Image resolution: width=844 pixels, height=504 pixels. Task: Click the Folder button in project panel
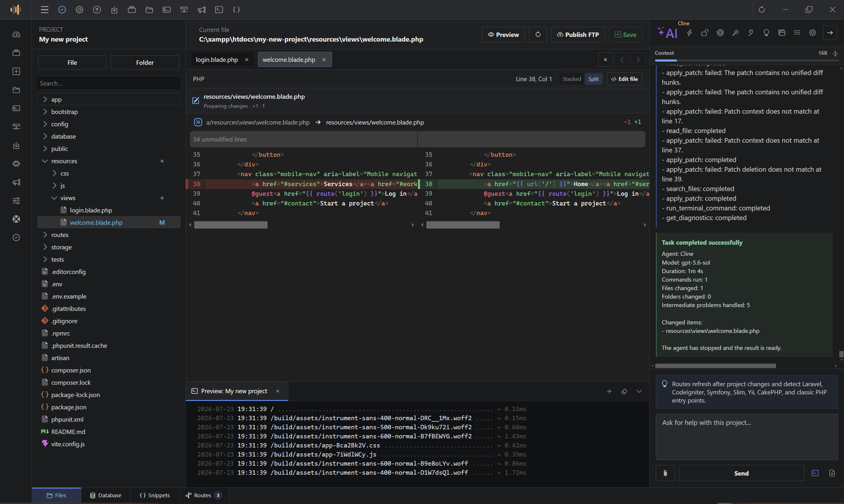145,62
